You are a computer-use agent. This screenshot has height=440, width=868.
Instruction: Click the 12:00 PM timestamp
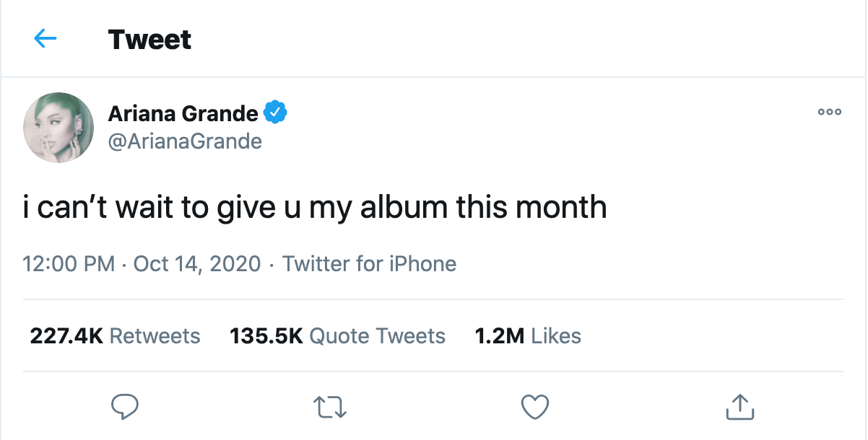69,264
